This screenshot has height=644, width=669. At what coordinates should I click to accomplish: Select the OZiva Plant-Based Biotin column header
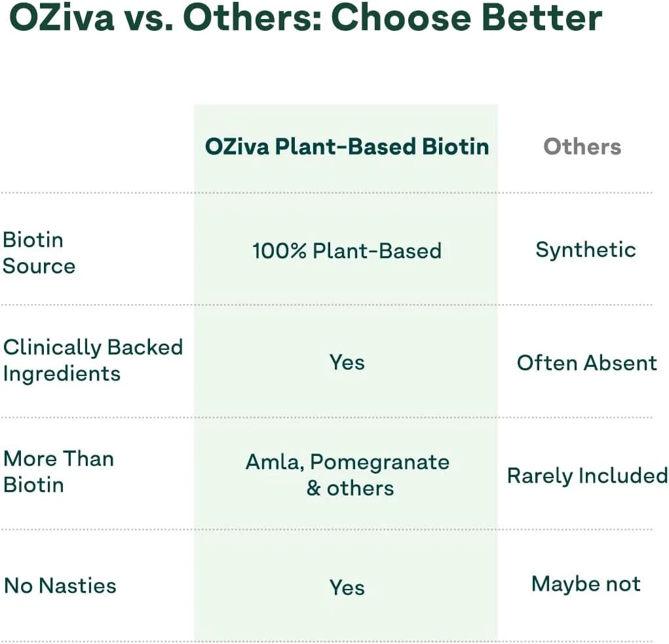347,146
